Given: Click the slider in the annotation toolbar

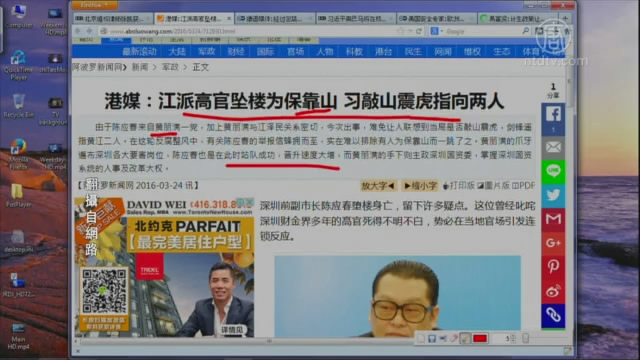Looking at the screenshot, I should point(526,338).
